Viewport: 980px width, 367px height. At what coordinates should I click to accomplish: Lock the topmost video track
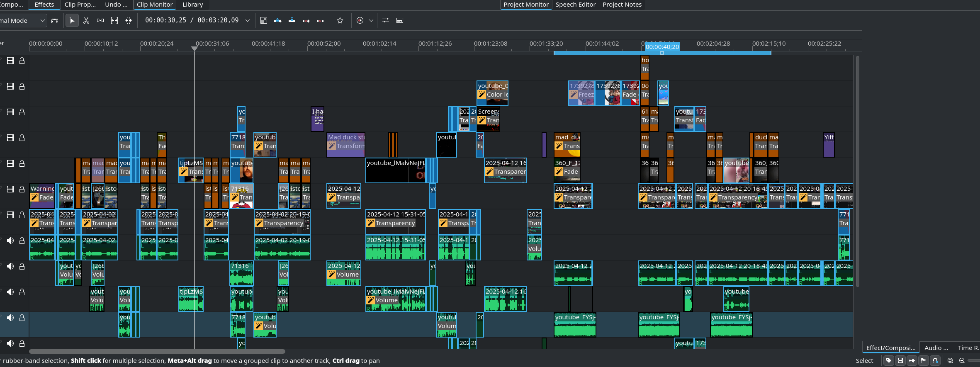[22, 61]
